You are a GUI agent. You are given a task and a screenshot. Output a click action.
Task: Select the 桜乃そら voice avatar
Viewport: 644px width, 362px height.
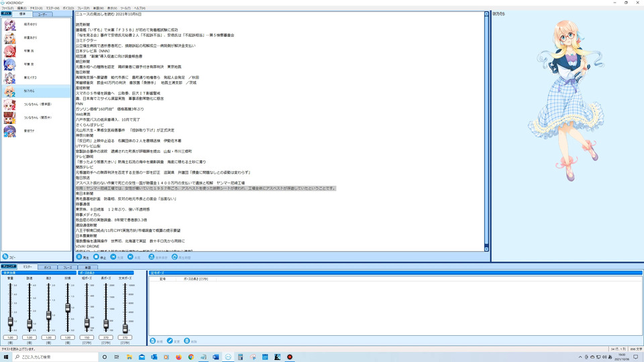pos(9,91)
